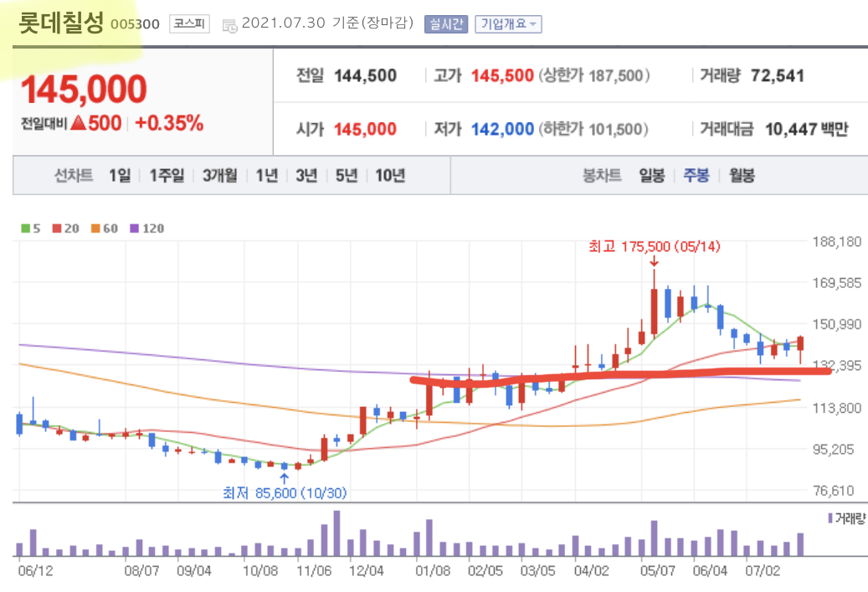Screen dimensions: 868x592
Task: Select the 1년 line chart tab
Action: (267, 176)
